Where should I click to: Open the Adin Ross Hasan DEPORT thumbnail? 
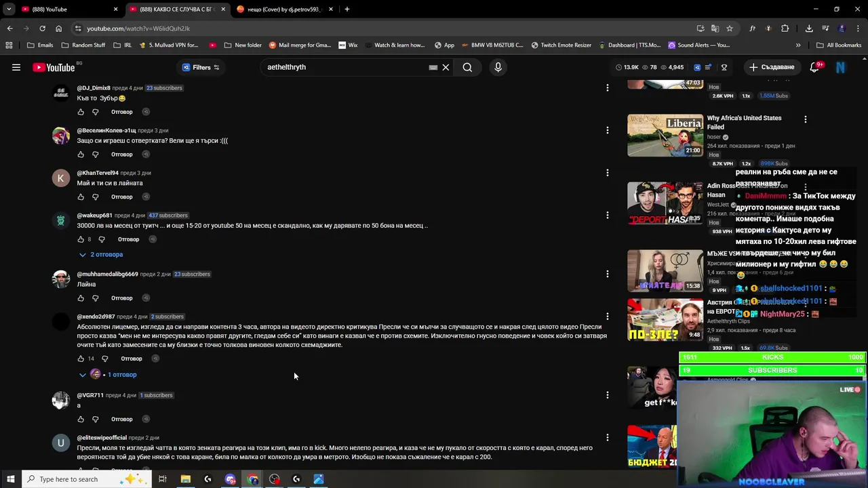pyautogui.click(x=665, y=203)
